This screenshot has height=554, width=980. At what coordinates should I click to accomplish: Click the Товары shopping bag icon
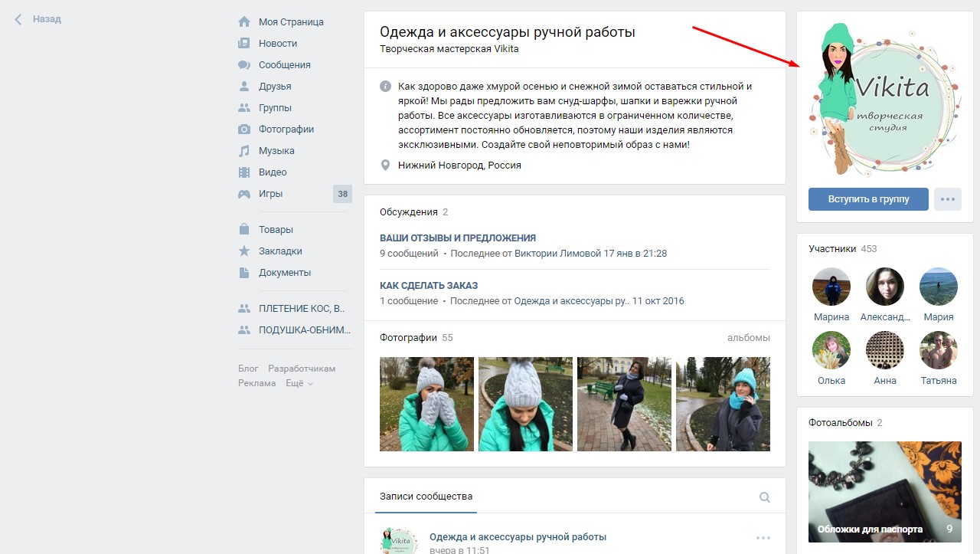[244, 230]
